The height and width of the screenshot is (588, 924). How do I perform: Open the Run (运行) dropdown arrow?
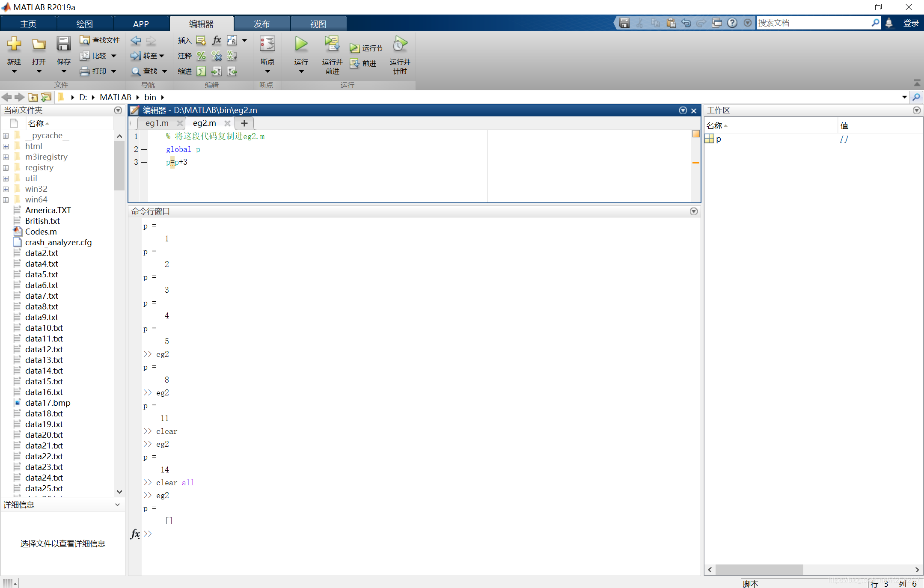301,71
